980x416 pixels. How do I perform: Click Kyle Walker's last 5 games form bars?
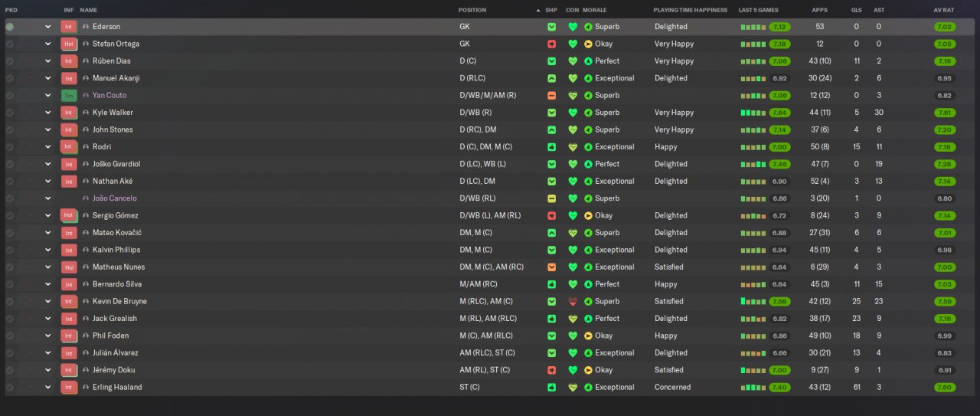(x=753, y=113)
